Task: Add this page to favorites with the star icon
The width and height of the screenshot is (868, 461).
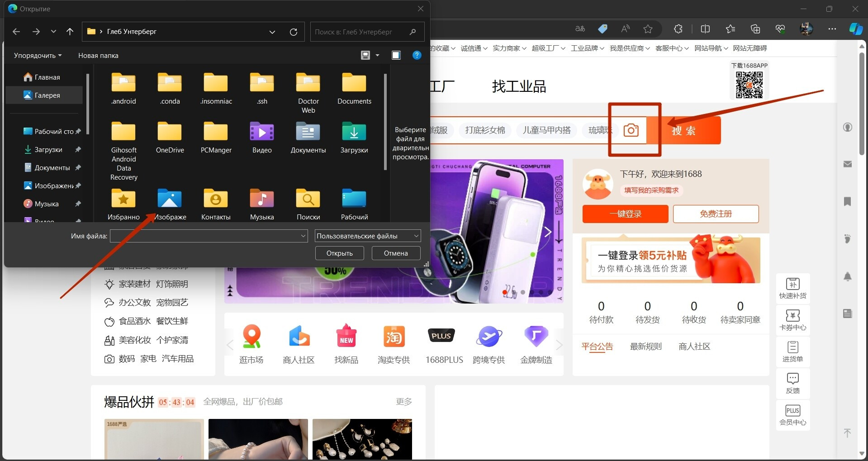Action: pos(648,29)
